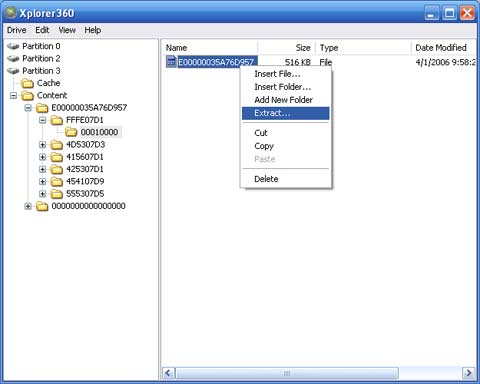The image size is (480, 384).
Task: Minimize the Xplorer360 window
Action: coord(432,13)
